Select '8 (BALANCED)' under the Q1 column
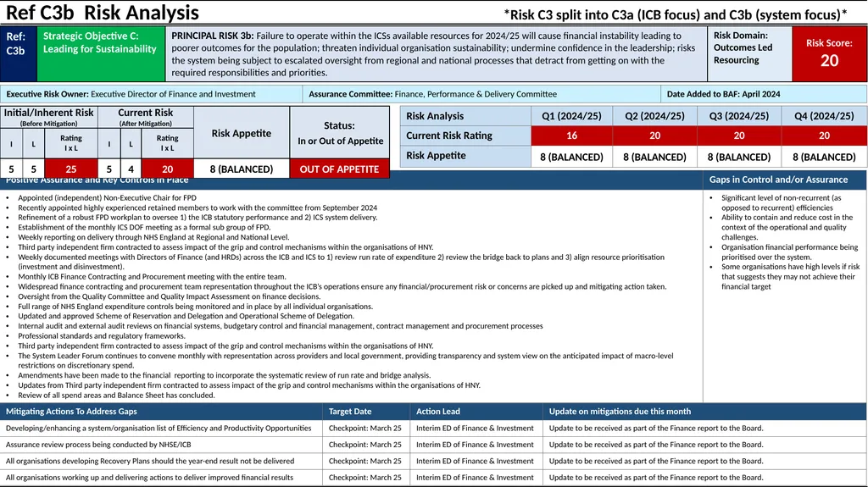The width and height of the screenshot is (868, 487). [571, 157]
